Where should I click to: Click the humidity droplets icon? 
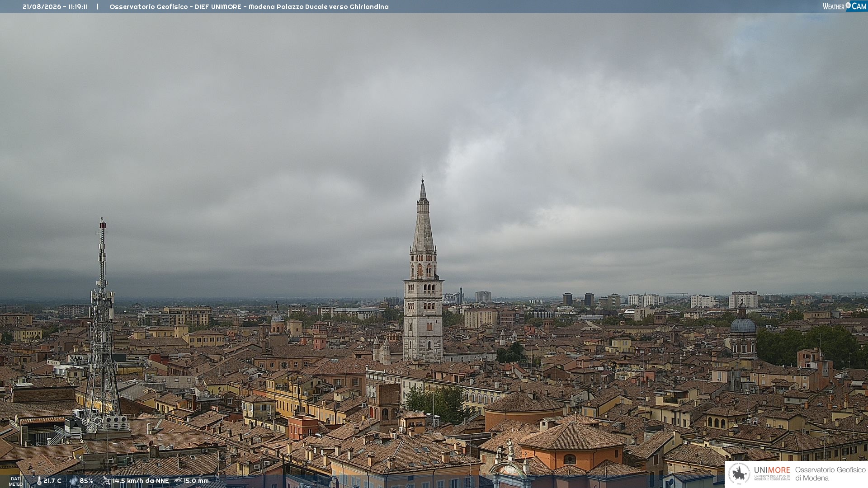(x=74, y=481)
